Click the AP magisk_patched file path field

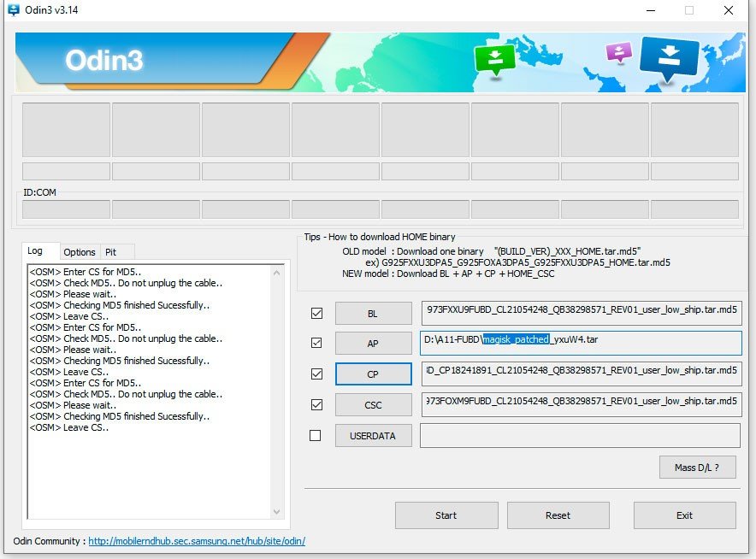coord(581,343)
